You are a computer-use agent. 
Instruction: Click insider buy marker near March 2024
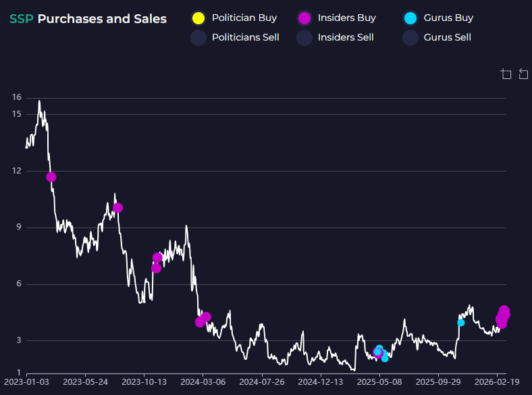[x=206, y=317]
